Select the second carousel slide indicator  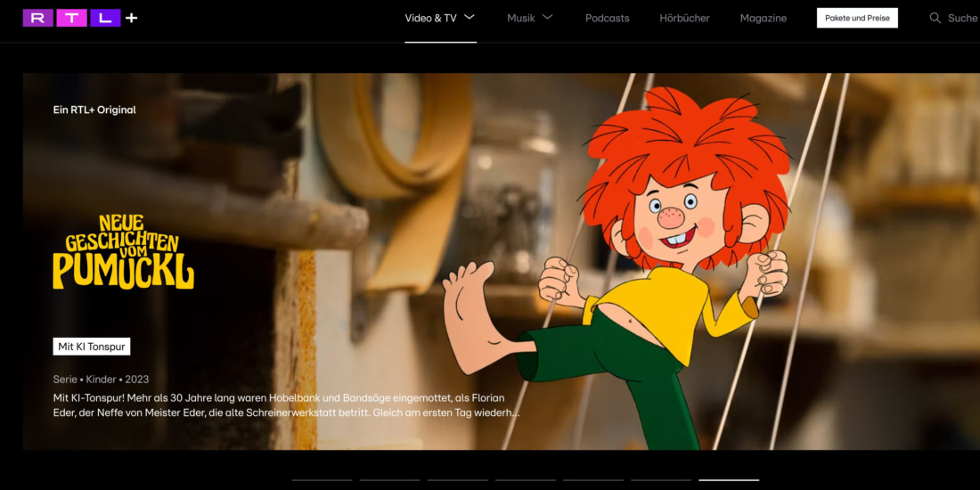click(x=389, y=479)
